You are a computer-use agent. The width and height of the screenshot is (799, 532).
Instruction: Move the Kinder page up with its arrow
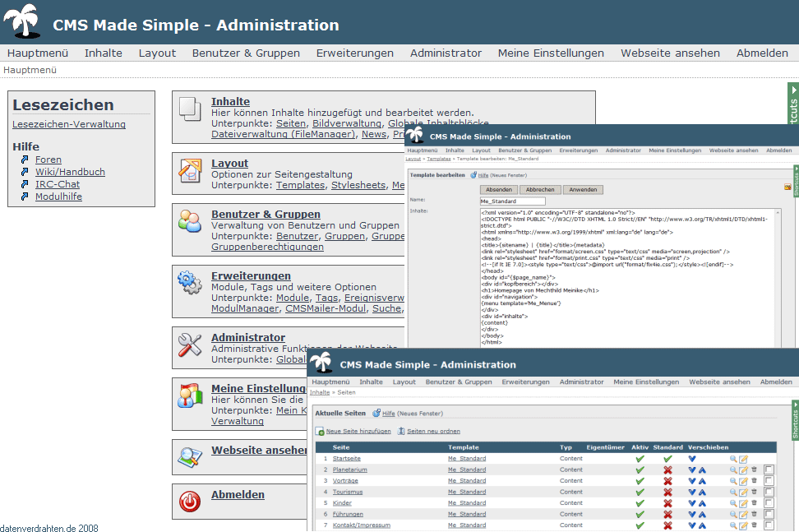pos(702,503)
